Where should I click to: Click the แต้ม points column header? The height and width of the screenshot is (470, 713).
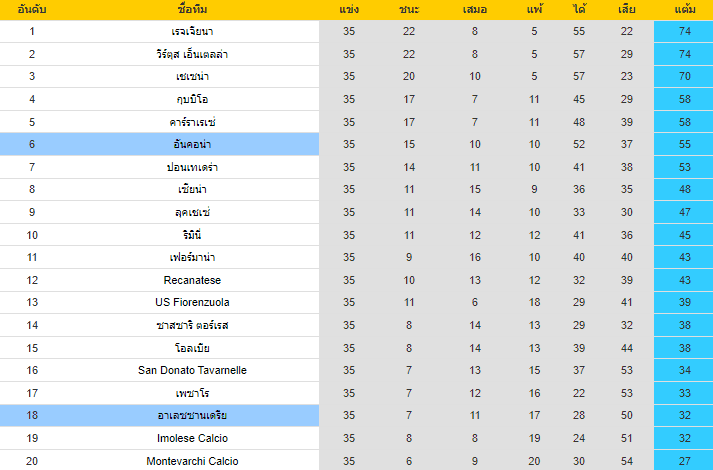(x=685, y=10)
